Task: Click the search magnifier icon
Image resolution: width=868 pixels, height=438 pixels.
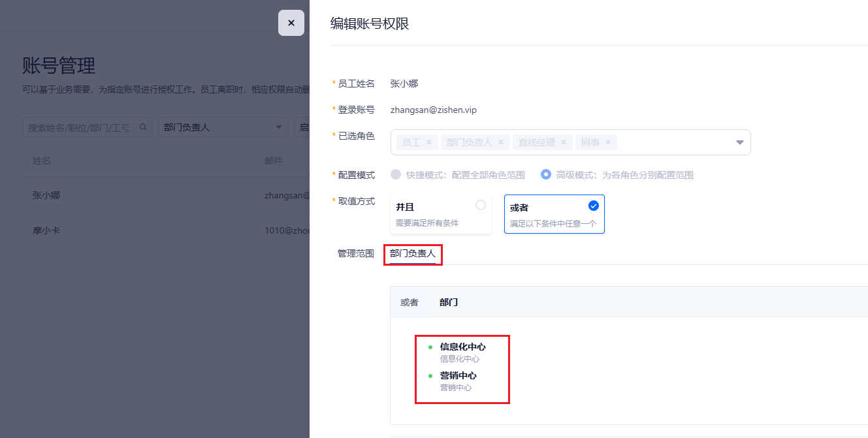Action: click(x=143, y=127)
